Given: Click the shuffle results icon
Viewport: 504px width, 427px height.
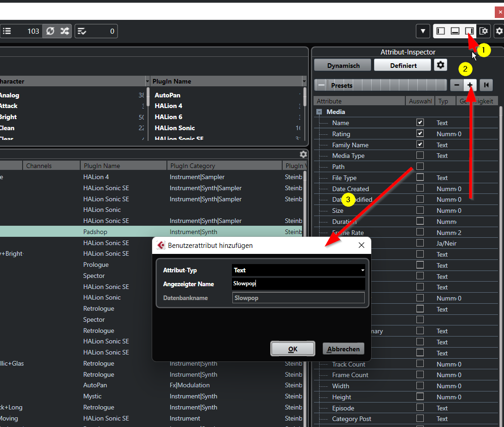Looking at the screenshot, I should pos(65,31).
